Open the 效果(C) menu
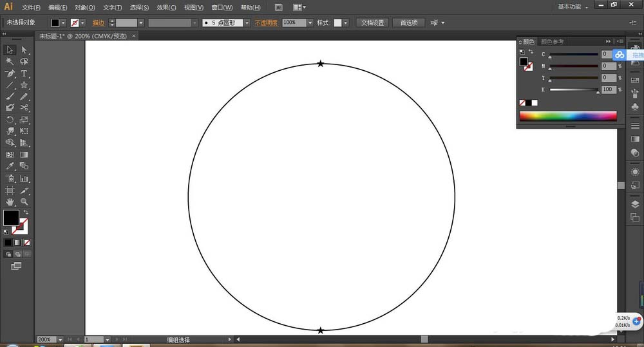Image resolution: width=644 pixels, height=347 pixels. point(166,7)
